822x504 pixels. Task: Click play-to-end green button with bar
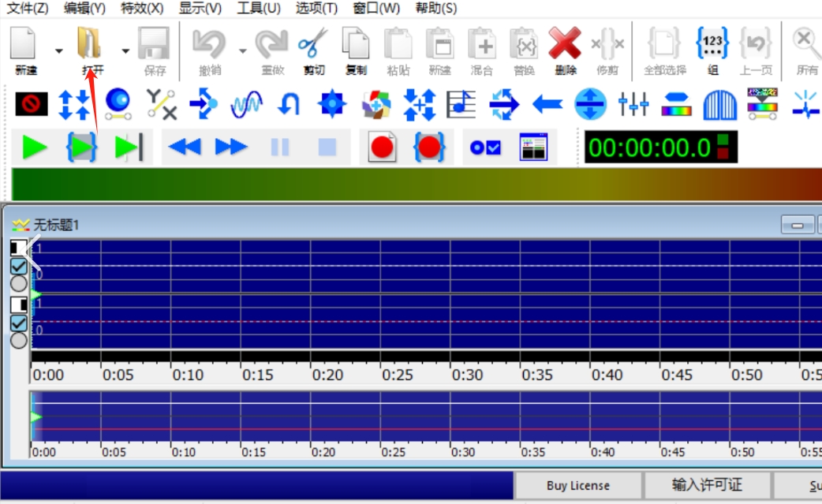(128, 147)
